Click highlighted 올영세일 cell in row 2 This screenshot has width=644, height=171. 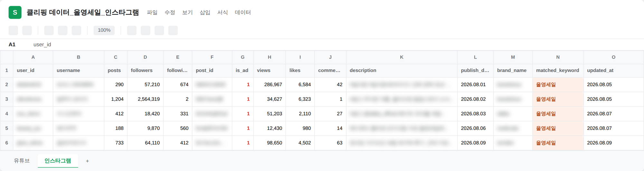coord(558,85)
